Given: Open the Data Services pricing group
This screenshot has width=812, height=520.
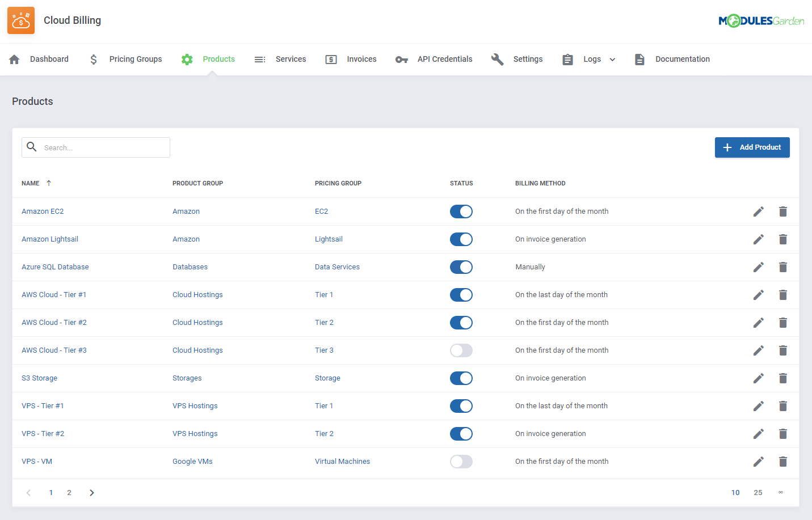Looking at the screenshot, I should click(337, 267).
